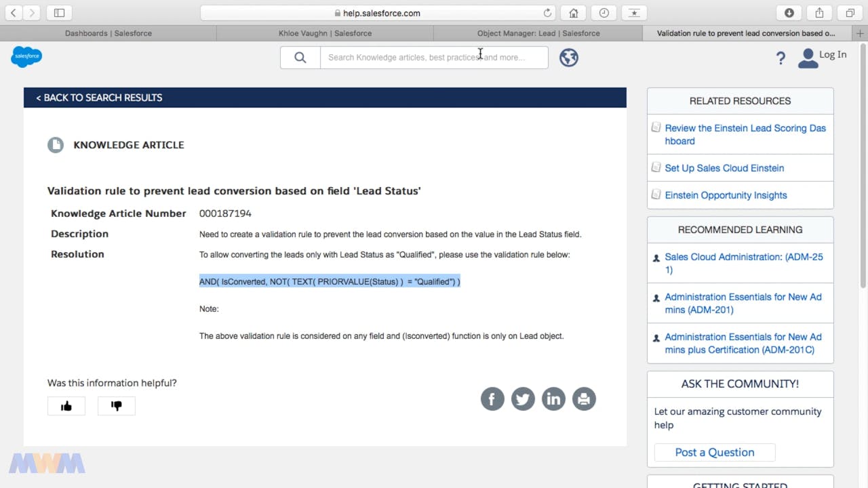Click the question mark help icon
Image resolution: width=868 pixels, height=488 pixels.
(781, 58)
